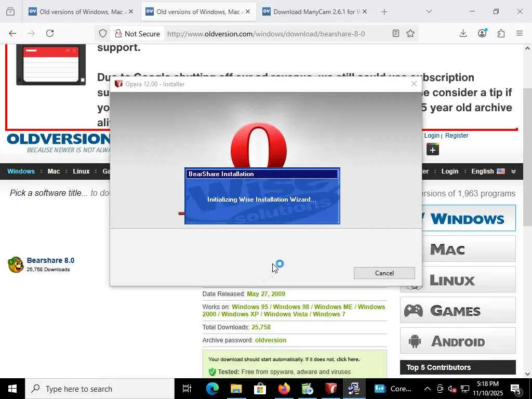The width and height of the screenshot is (532, 399).
Task: Open the tracking protection shield icon
Action: [x=103, y=33]
